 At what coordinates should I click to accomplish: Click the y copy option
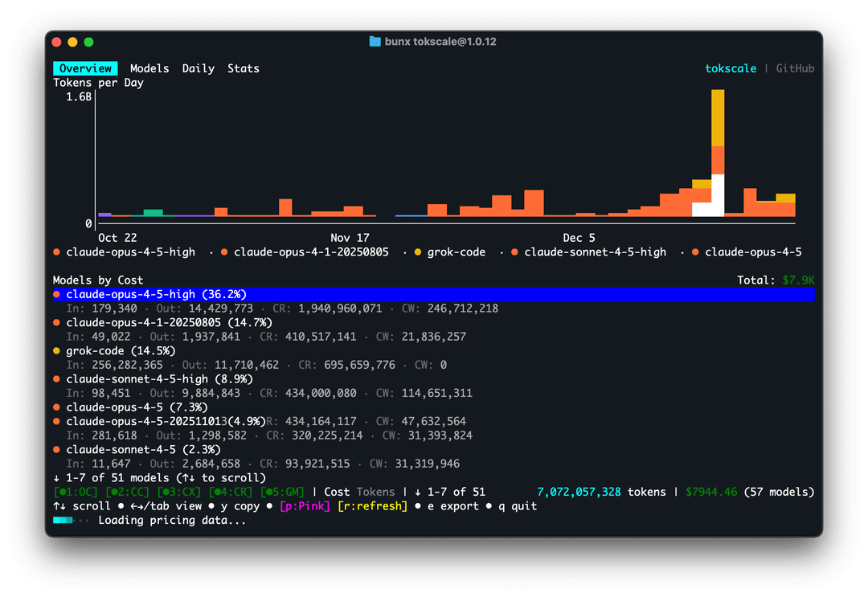(x=240, y=506)
